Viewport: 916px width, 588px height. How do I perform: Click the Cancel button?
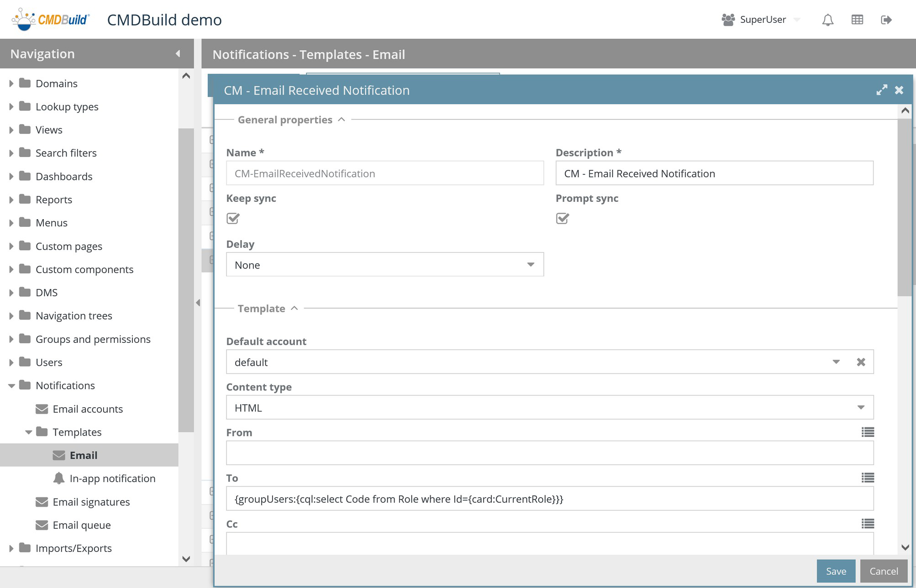point(883,571)
